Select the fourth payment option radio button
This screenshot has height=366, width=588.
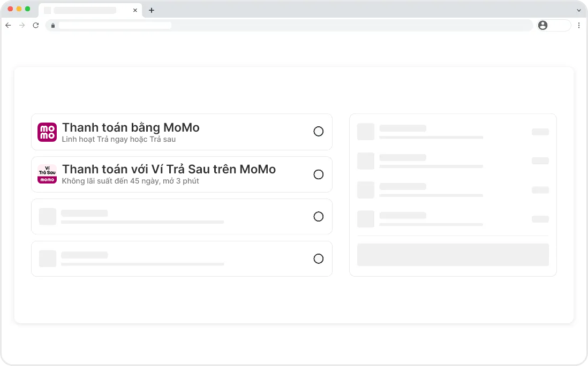click(318, 259)
